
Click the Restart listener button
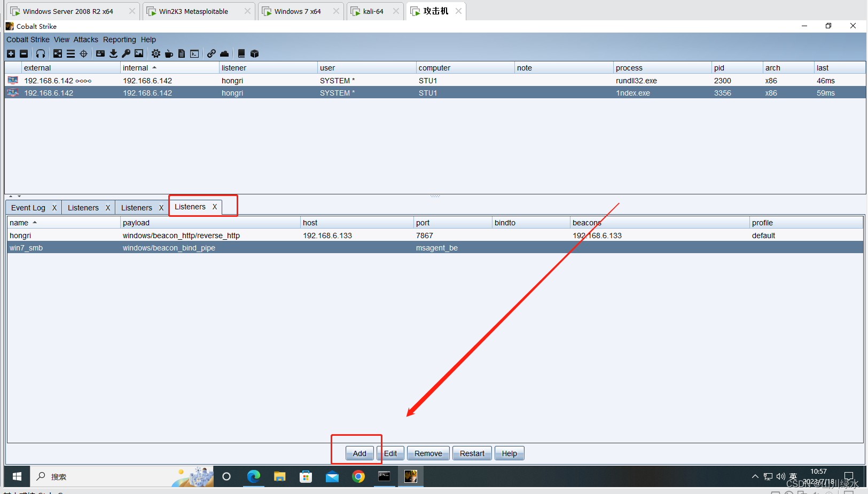(x=472, y=453)
